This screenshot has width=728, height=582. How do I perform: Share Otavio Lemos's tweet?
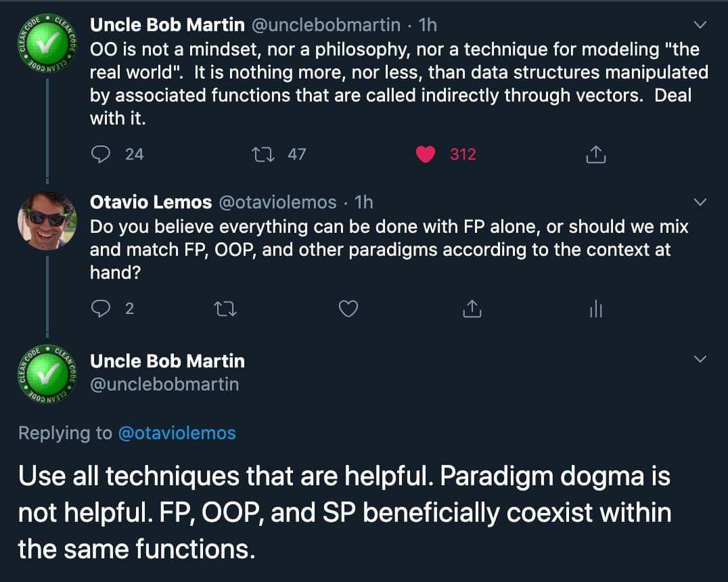472,309
